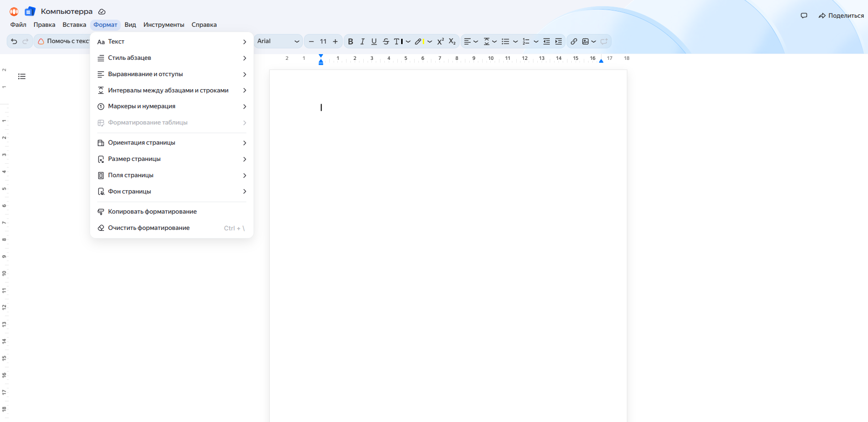The image size is (868, 422).
Task: Increase font size with plus button
Action: tap(335, 42)
